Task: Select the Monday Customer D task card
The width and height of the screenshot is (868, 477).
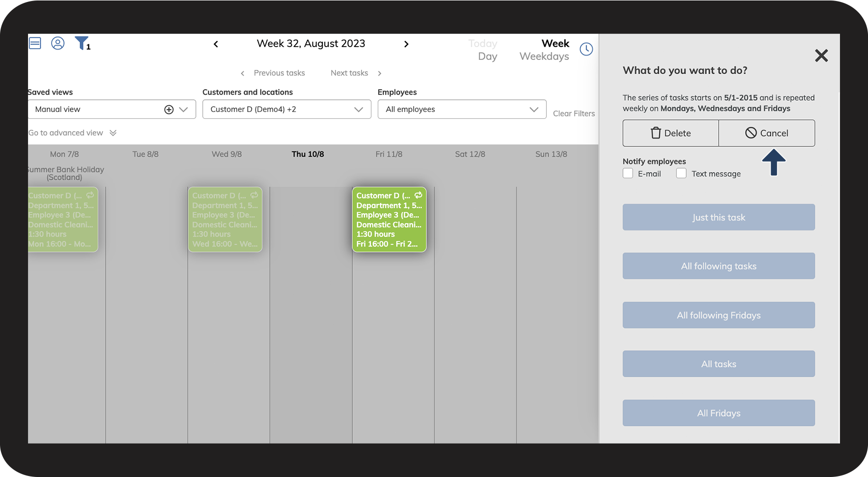Action: pyautogui.click(x=63, y=220)
